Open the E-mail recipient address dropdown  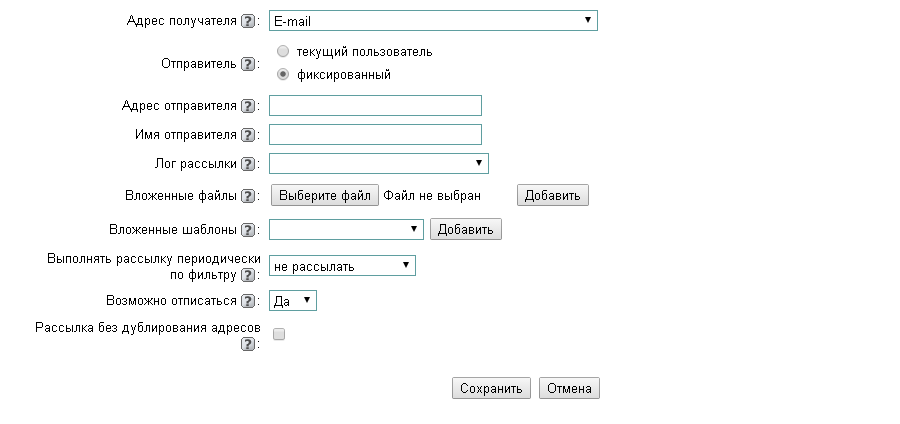point(433,21)
